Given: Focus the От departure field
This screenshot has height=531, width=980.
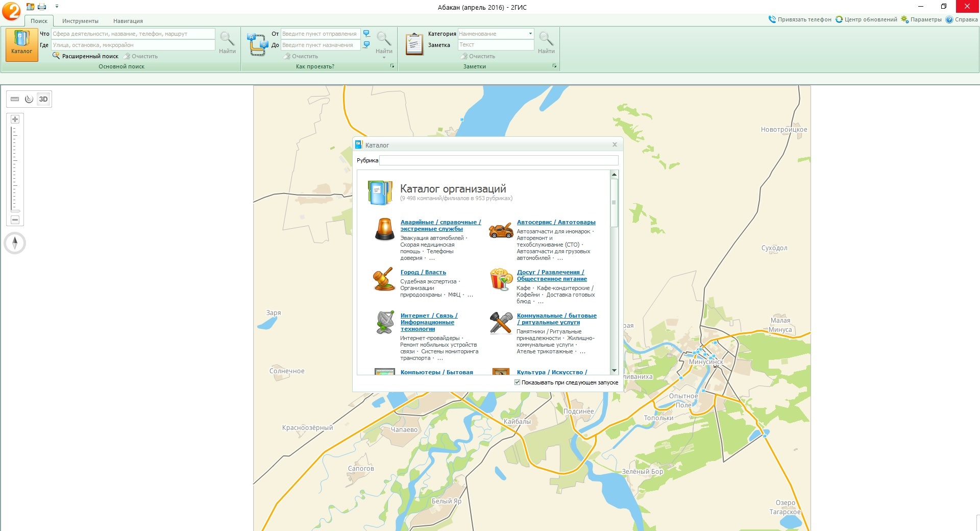Looking at the screenshot, I should click(321, 34).
